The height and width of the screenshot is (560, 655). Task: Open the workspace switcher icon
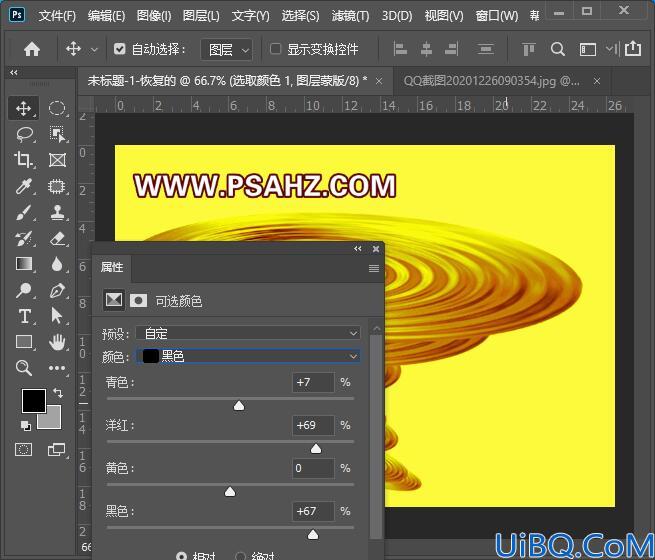point(588,49)
